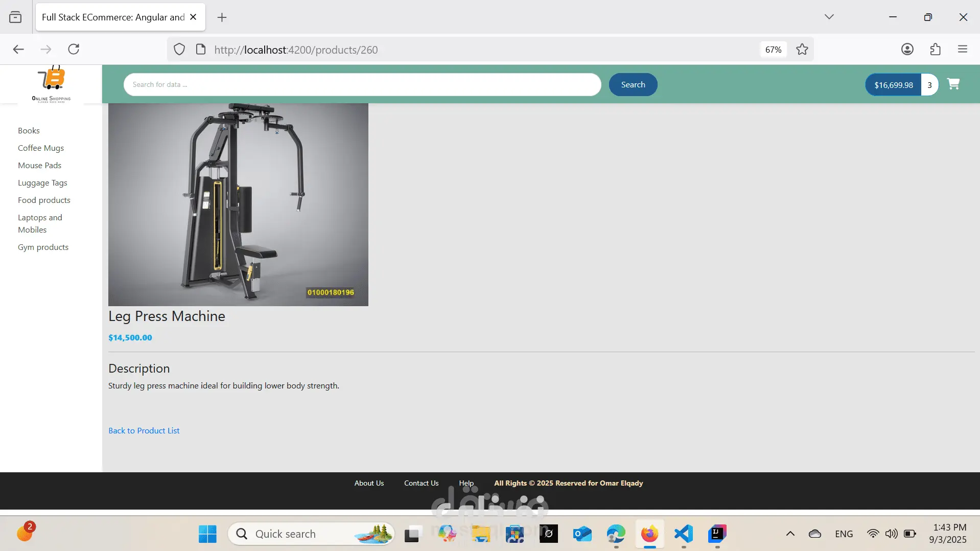Close the Full Stack ECommerce tab
The image size is (980, 551).
click(193, 17)
